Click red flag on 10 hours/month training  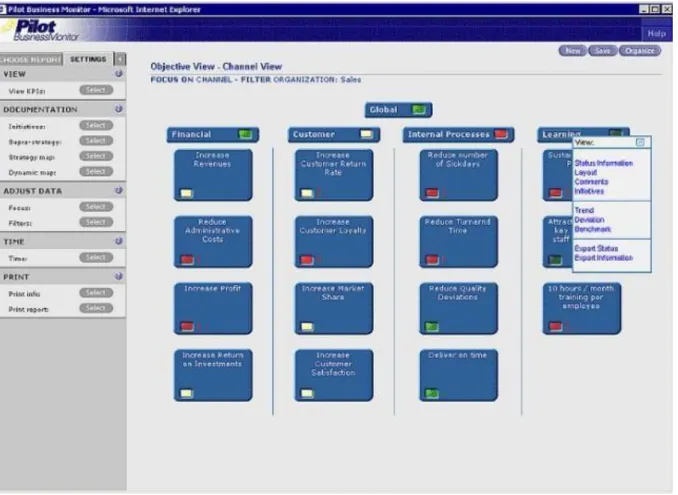point(555,326)
